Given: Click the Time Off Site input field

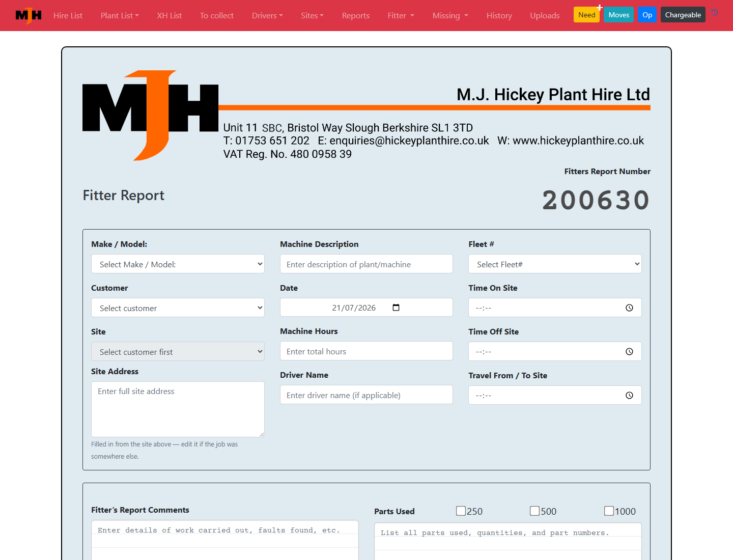Looking at the screenshot, I should [555, 351].
